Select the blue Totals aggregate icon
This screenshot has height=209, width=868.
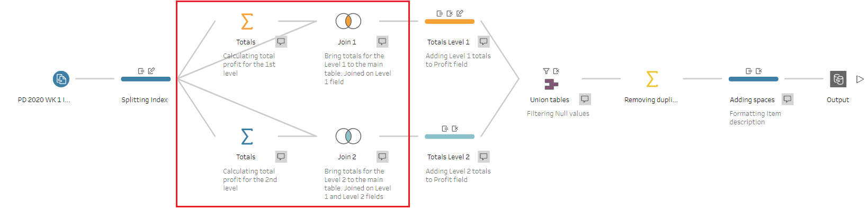tap(247, 137)
